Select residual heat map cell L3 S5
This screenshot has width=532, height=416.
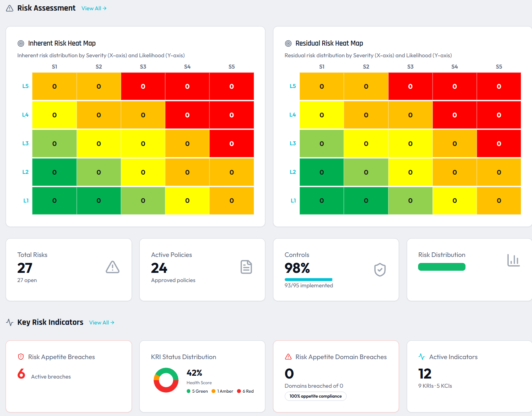[499, 143]
